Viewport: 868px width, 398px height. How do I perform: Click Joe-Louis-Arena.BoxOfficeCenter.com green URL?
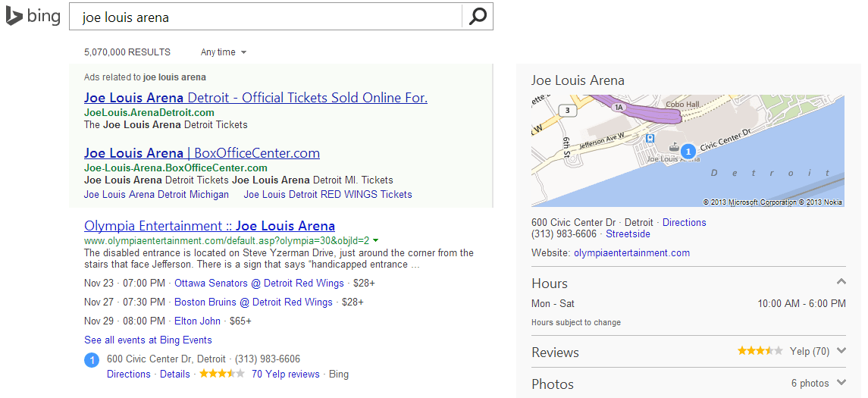175,168
